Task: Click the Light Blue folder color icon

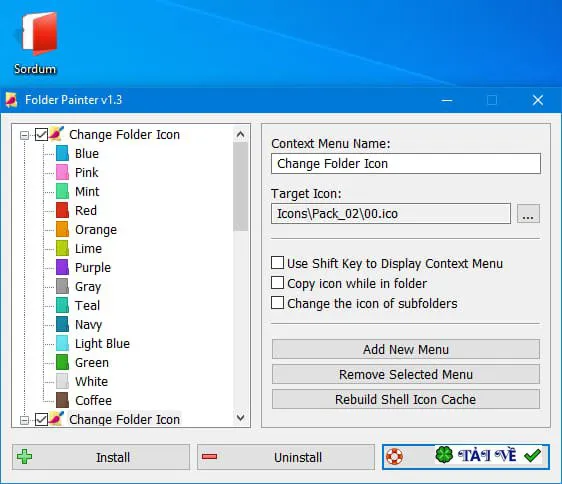Action: [x=62, y=343]
